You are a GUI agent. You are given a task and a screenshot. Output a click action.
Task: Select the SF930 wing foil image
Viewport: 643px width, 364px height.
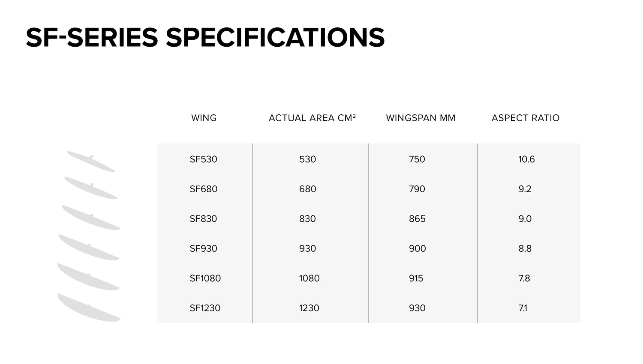(x=89, y=248)
